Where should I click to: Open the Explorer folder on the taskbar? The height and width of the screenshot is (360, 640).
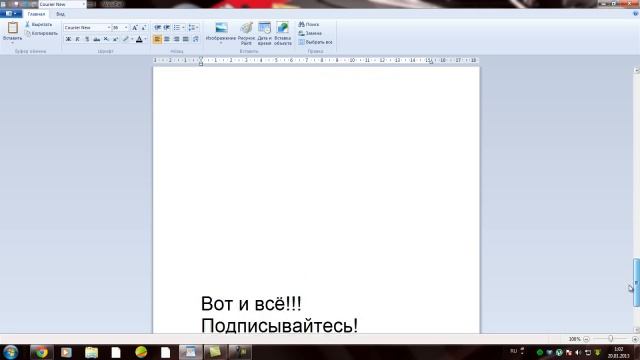(x=91, y=352)
